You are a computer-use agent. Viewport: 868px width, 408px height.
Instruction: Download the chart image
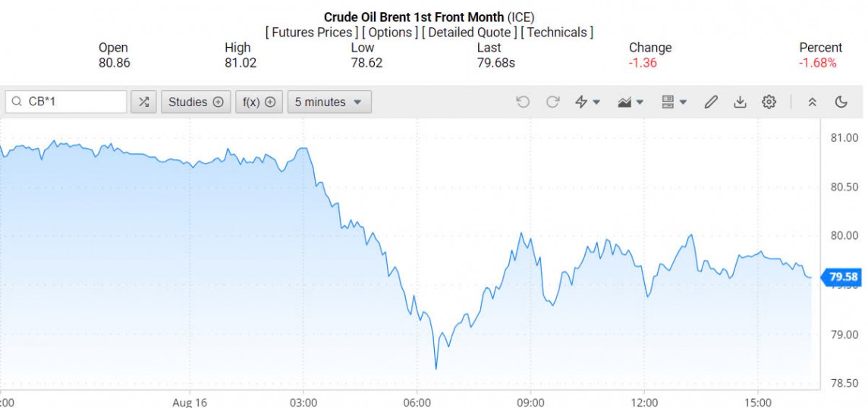coord(740,102)
